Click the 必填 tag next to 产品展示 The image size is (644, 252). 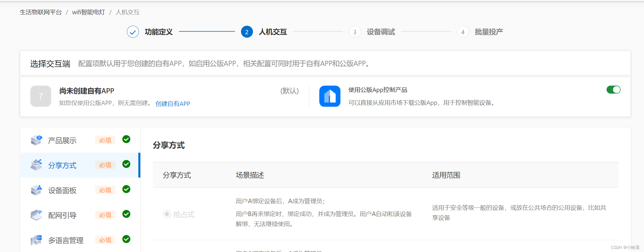tap(105, 140)
